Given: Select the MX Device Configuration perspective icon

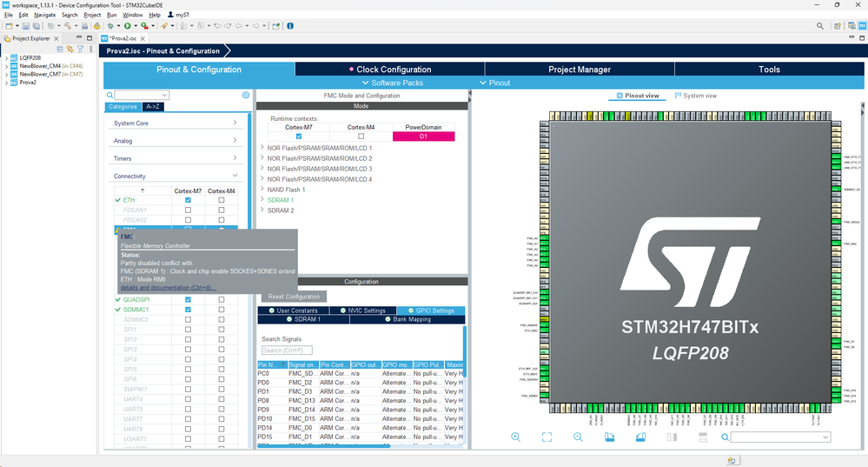Looking at the screenshot, I should click(x=862, y=25).
